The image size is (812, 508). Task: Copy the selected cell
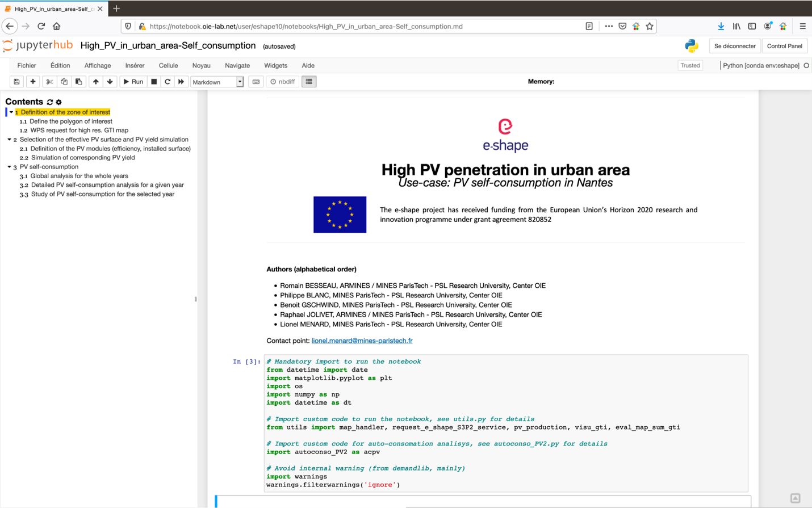[x=64, y=81]
